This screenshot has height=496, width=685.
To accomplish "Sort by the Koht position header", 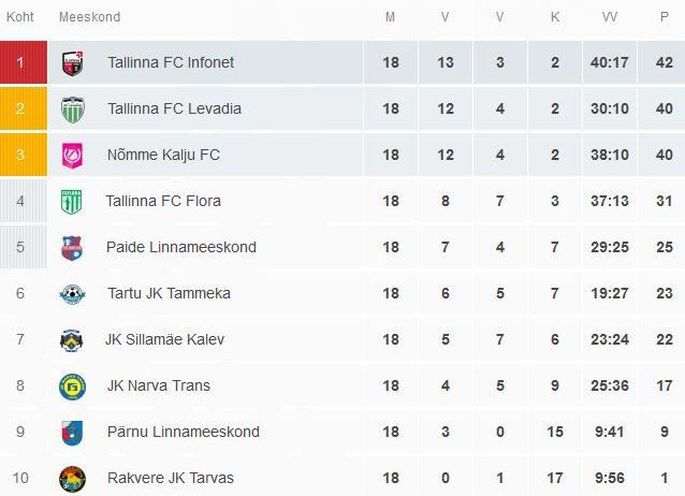I will coord(20,17).
